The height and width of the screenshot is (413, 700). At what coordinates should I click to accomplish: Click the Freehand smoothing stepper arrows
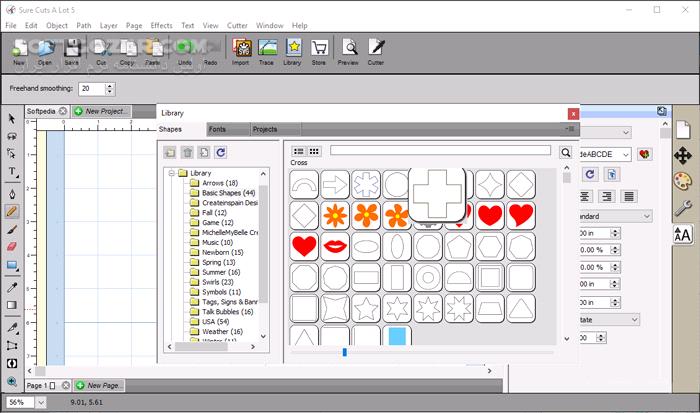click(110, 88)
